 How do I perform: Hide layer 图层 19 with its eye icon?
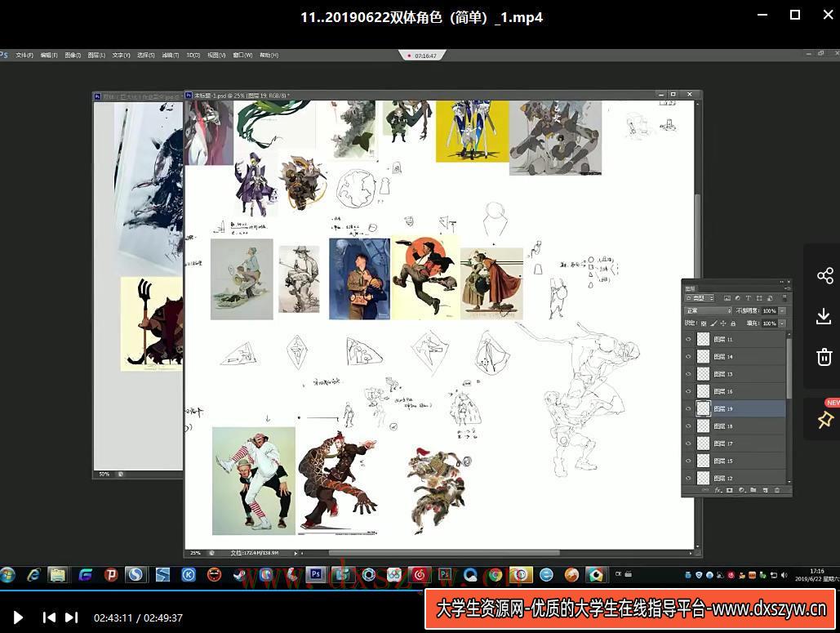coord(688,408)
